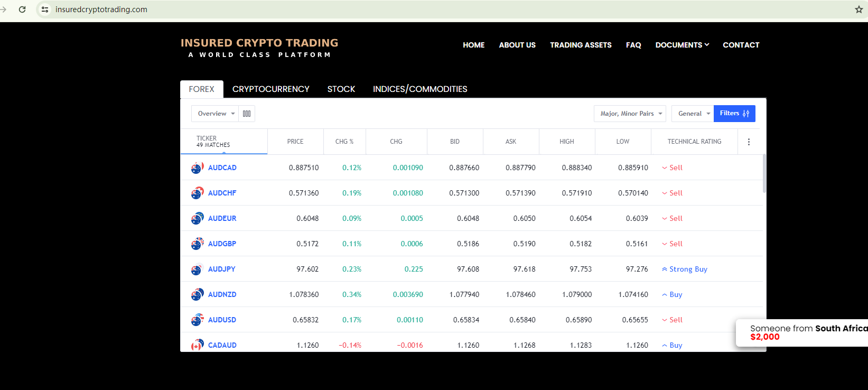Expand the Overview dropdown
Image resolution: width=868 pixels, height=390 pixels.
click(216, 114)
